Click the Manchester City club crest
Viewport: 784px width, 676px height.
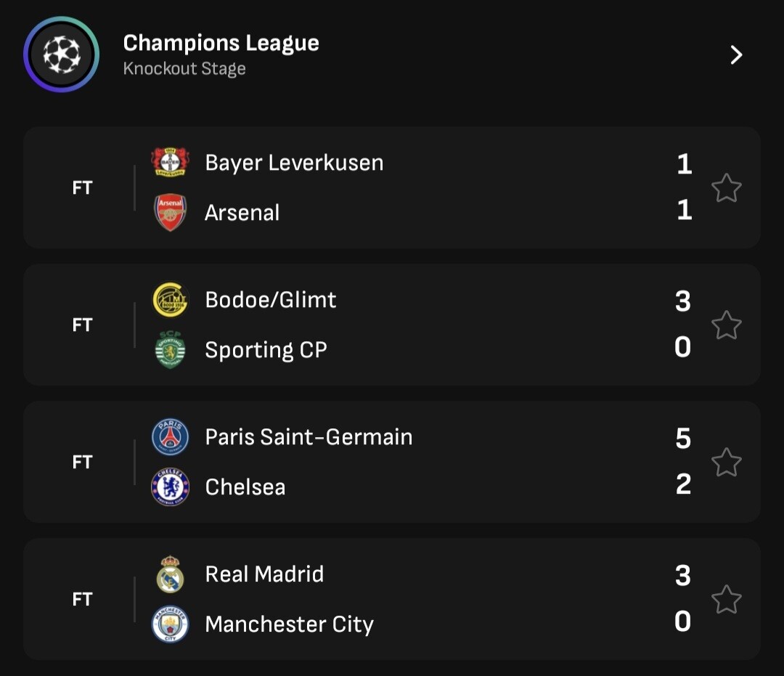click(170, 624)
